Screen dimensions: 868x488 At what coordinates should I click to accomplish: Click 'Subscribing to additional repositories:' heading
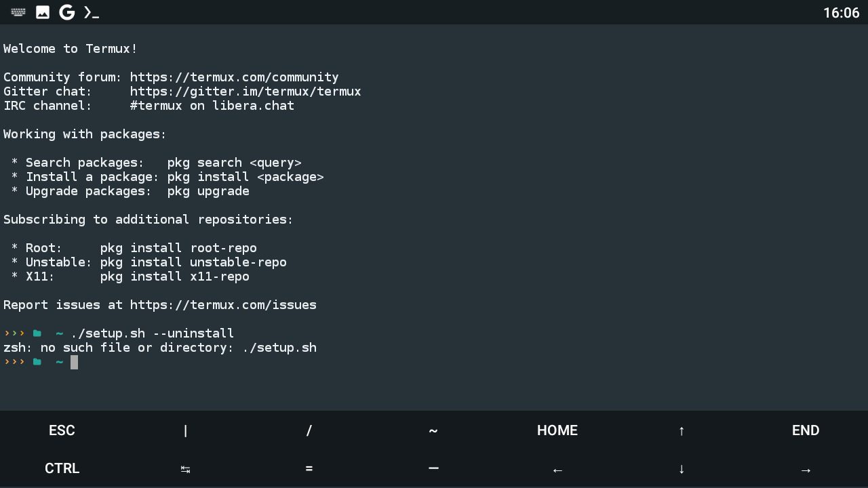(x=149, y=220)
